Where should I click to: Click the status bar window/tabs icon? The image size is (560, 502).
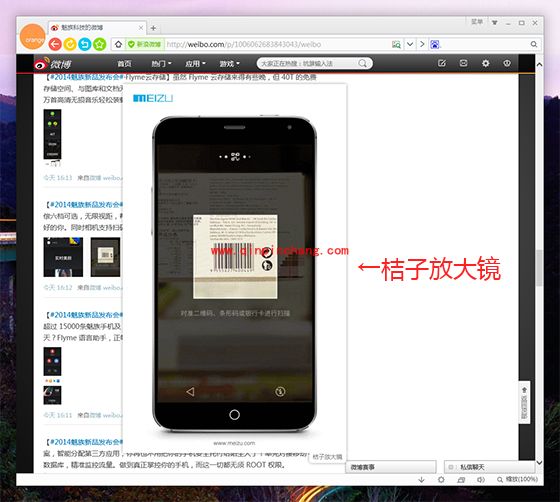point(461,480)
